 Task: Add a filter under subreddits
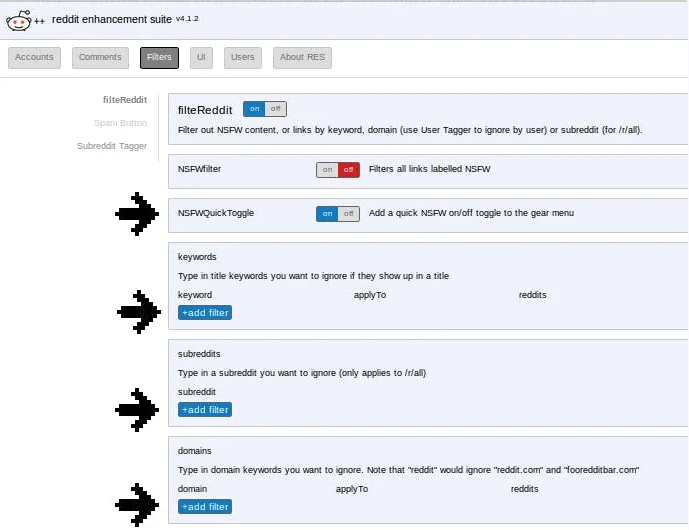pos(205,410)
